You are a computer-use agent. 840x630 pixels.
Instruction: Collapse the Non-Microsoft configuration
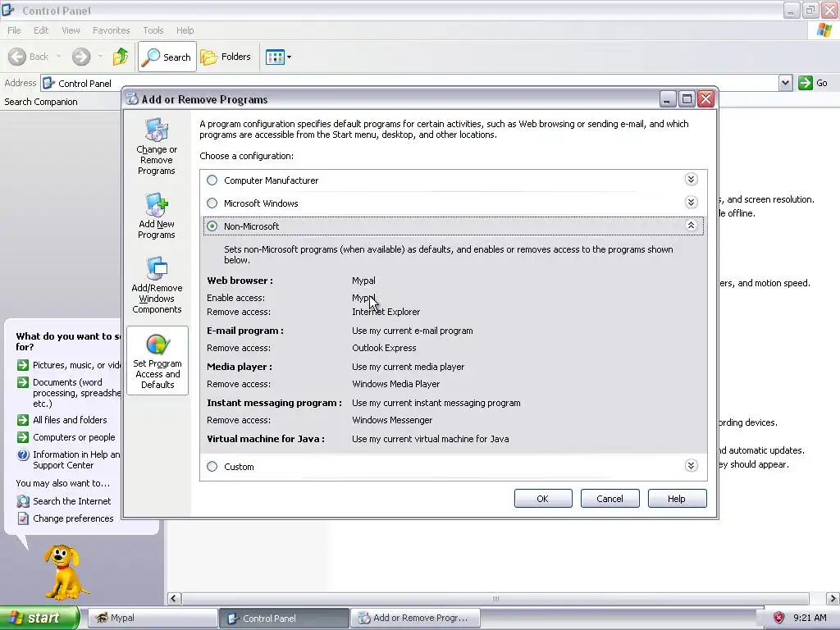691,225
